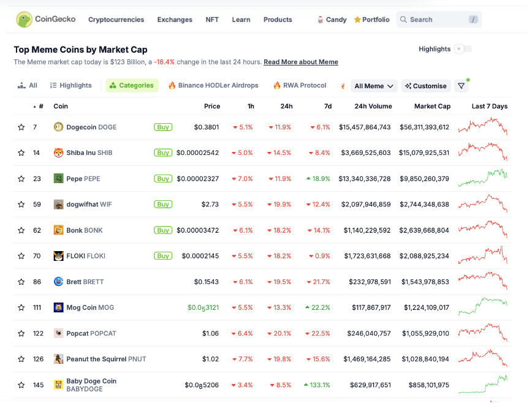Click the Baby Doge Coin icon

tap(58, 385)
